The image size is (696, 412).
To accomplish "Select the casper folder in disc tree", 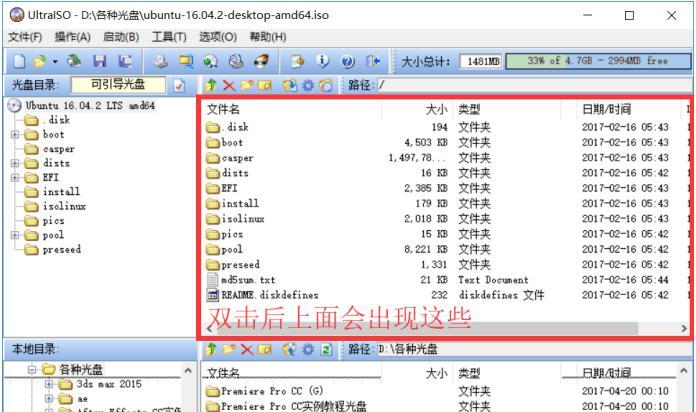I will pos(59,149).
